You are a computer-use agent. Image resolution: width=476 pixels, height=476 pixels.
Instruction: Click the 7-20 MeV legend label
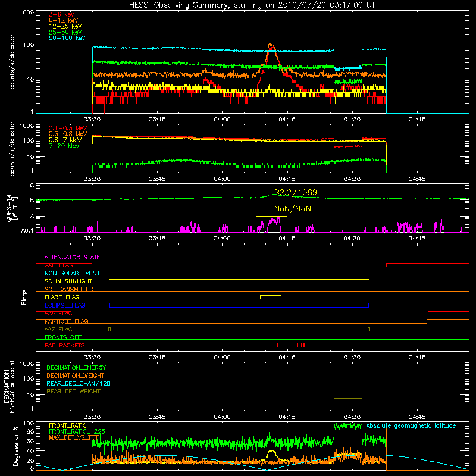(64, 146)
